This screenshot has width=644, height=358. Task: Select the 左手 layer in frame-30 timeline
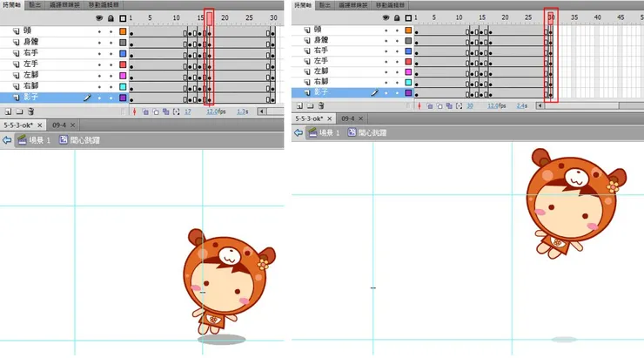[x=352, y=61]
